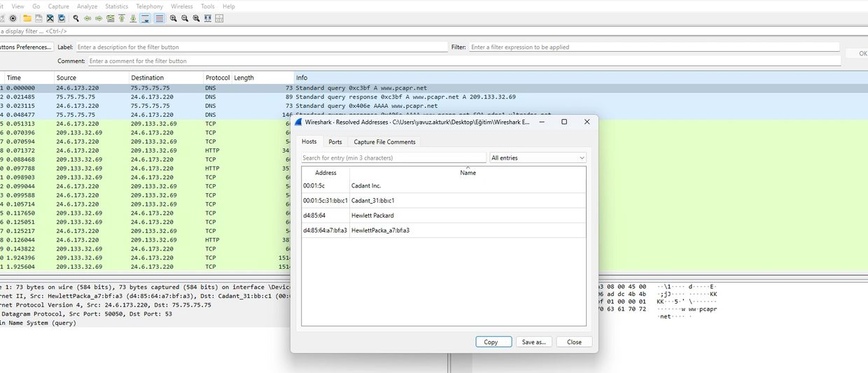The height and width of the screenshot is (373, 868).
Task: Reset packet text to normal size
Action: pos(196,18)
